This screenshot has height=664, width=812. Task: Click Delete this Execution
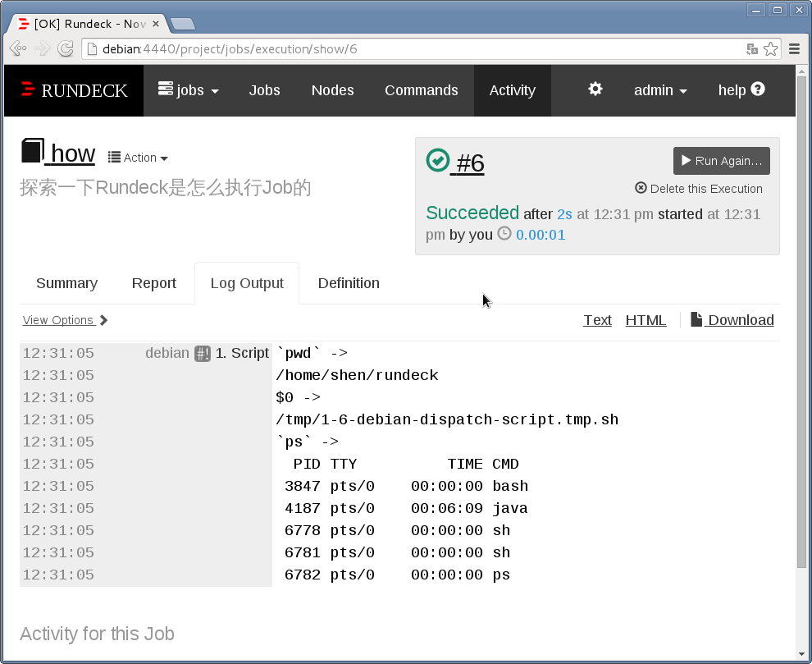point(699,189)
